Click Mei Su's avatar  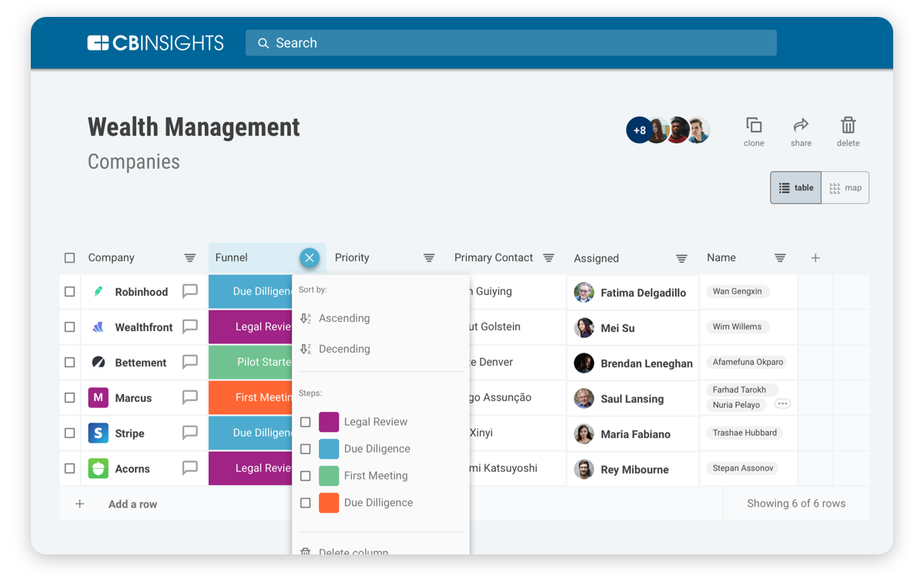click(x=584, y=328)
